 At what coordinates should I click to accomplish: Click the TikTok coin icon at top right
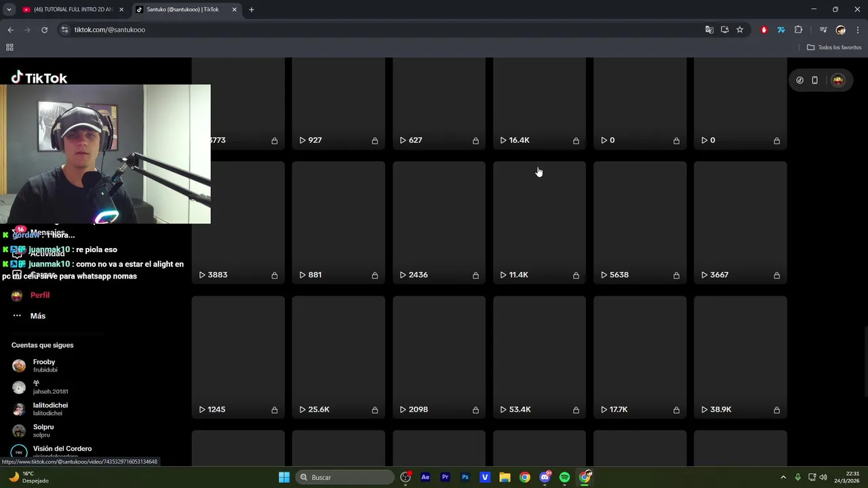click(x=800, y=80)
